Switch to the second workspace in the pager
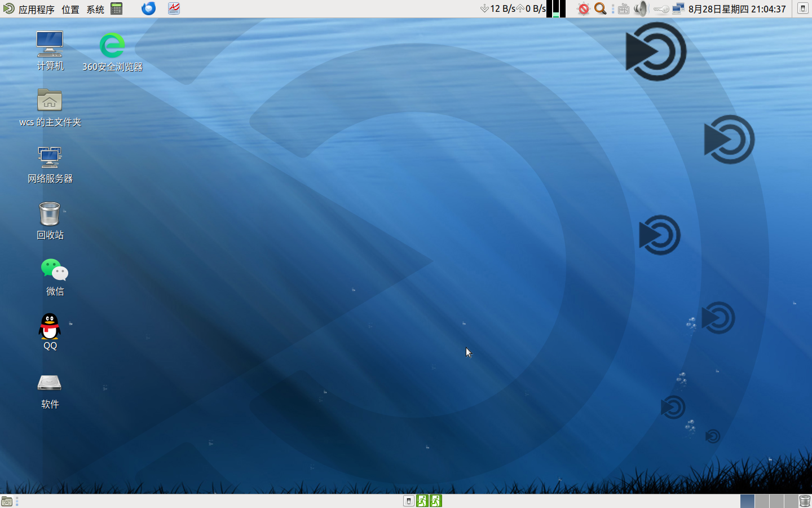 [x=762, y=501]
